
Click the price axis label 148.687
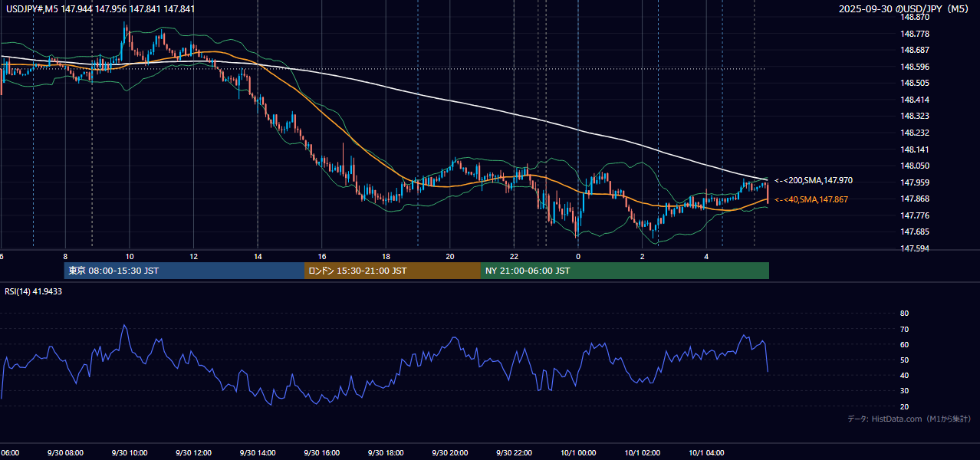click(916, 50)
